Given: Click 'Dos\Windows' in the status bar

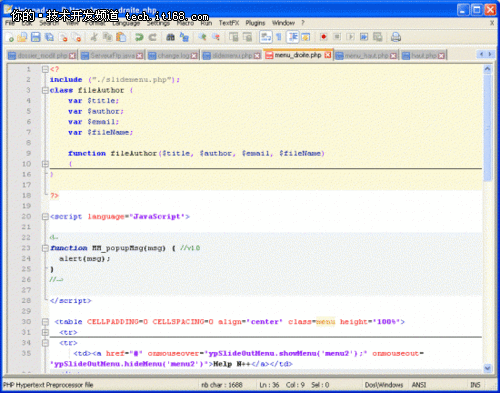Looking at the screenshot, I should 384,385.
